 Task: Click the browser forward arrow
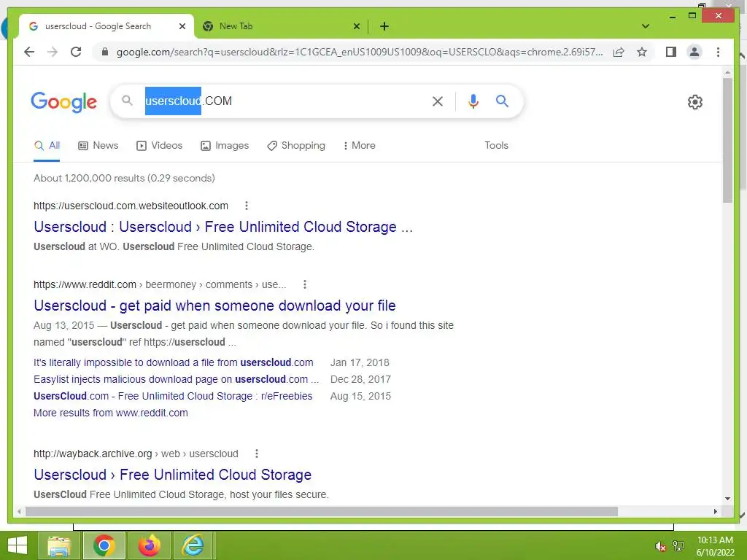[53, 52]
